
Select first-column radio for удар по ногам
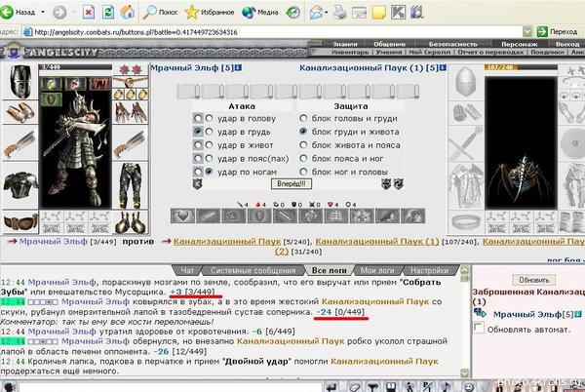(198, 172)
